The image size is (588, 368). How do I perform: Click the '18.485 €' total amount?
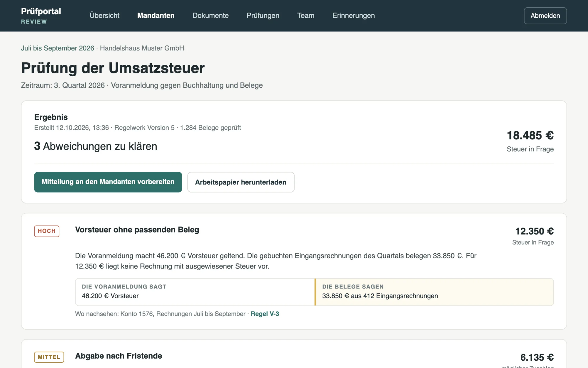point(530,135)
